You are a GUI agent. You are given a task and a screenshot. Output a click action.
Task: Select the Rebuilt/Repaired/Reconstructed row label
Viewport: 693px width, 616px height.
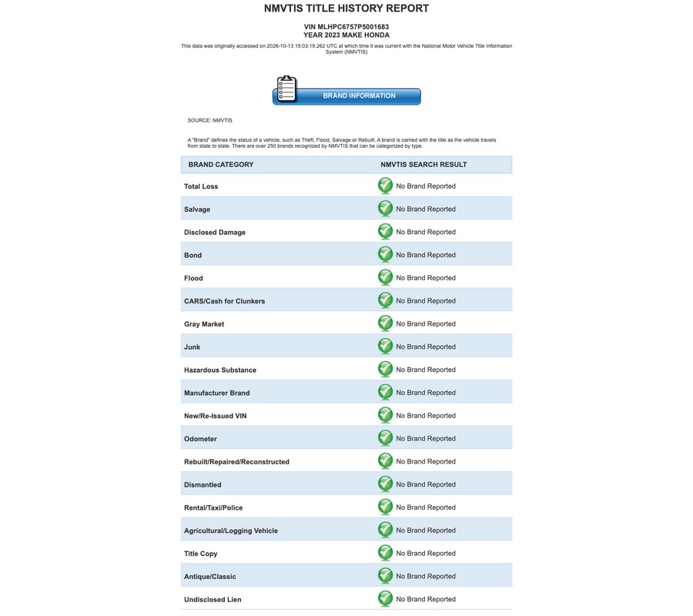pyautogui.click(x=237, y=462)
